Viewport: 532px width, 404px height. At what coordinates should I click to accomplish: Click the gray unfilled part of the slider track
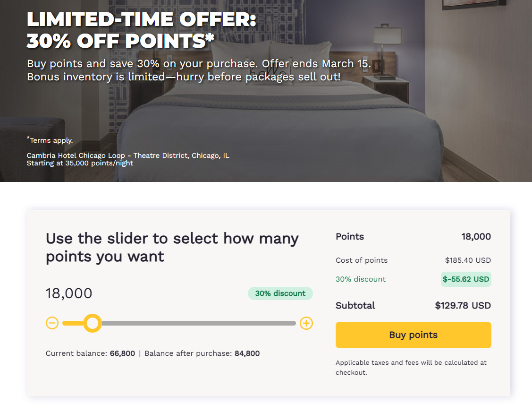[x=198, y=323]
